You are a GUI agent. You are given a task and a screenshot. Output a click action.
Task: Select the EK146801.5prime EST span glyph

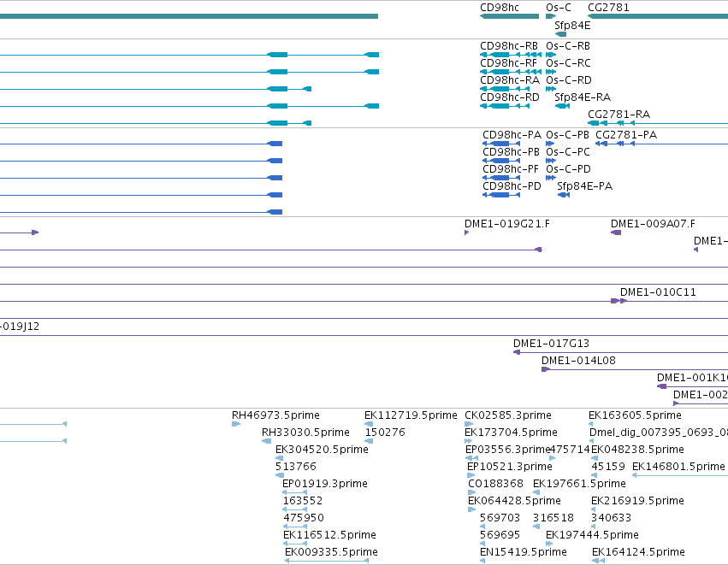tap(680, 475)
